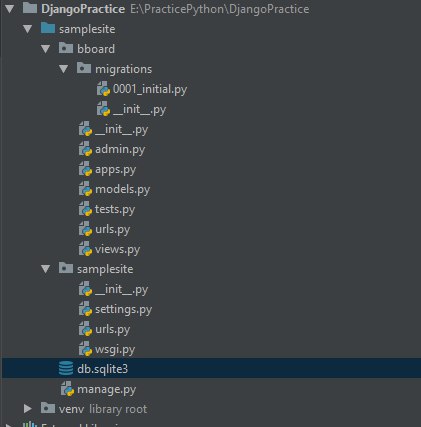Click the Python icon of bboard urls.py

point(85,229)
